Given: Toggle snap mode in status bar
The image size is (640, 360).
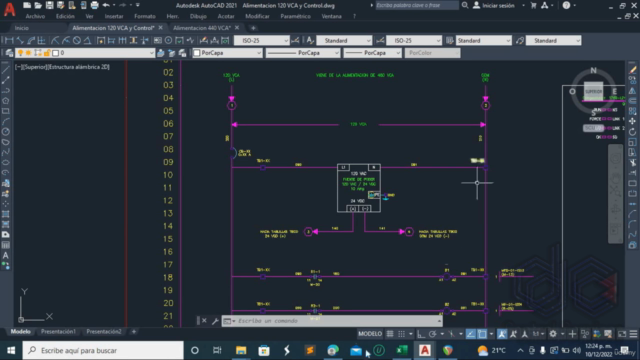Looking at the screenshot, I should tap(402, 334).
